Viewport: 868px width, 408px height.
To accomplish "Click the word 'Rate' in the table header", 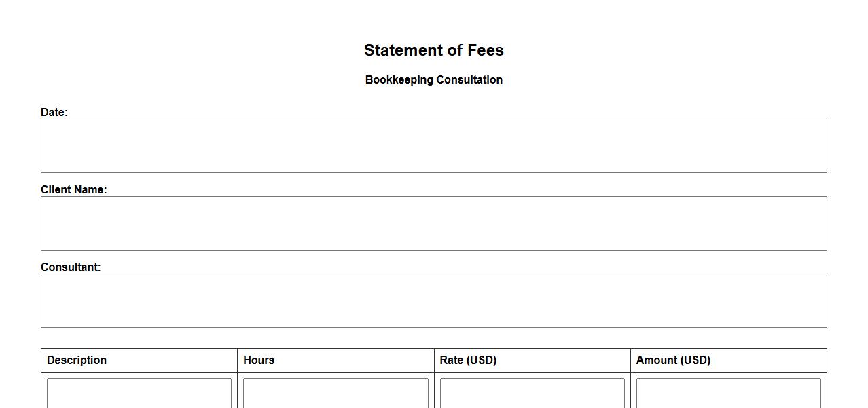I will pyautogui.click(x=452, y=360).
